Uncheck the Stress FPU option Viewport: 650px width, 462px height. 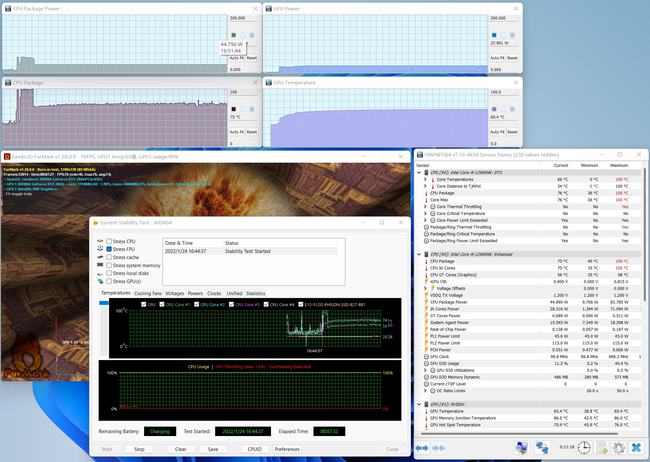pos(109,249)
